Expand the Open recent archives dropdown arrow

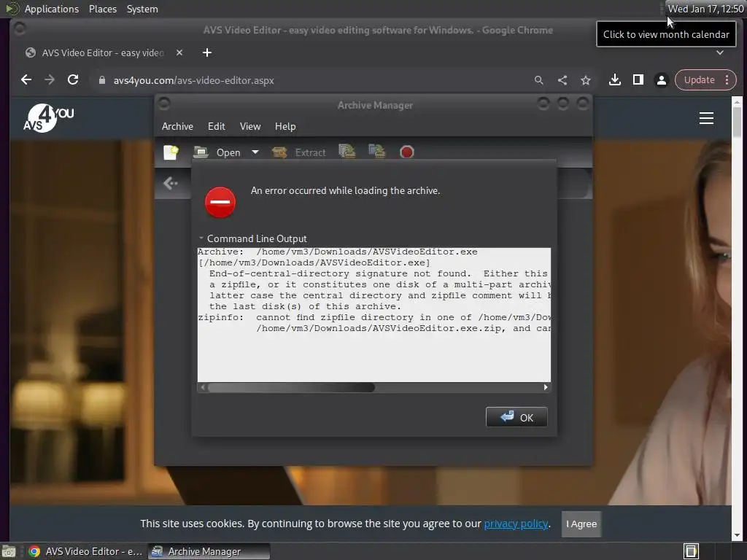(x=255, y=152)
